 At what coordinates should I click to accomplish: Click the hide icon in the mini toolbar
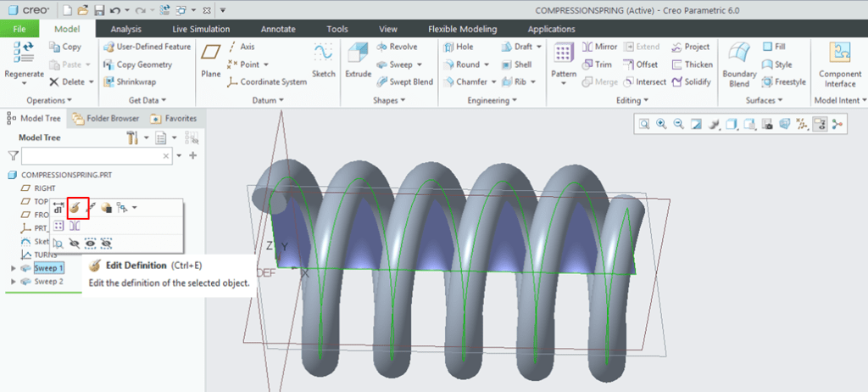75,243
